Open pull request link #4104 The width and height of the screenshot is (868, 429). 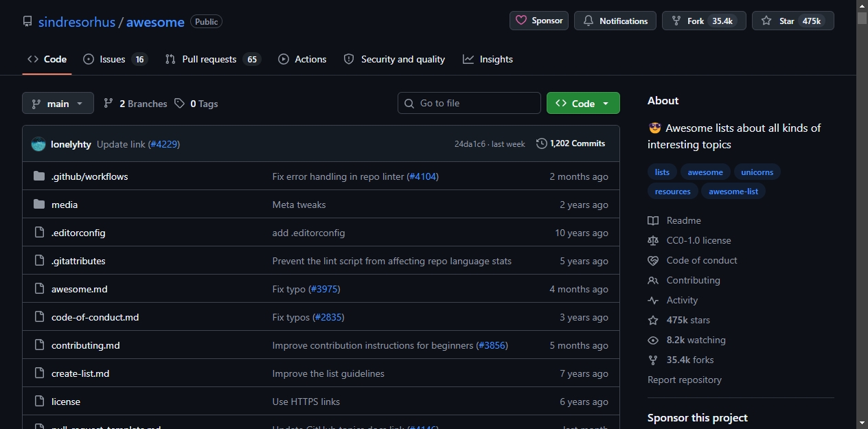(422, 176)
